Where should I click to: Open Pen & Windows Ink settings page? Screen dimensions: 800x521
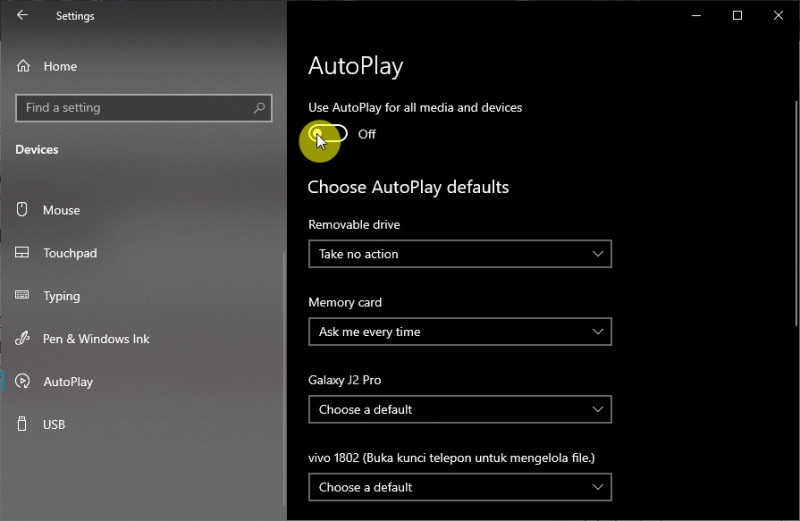96,339
